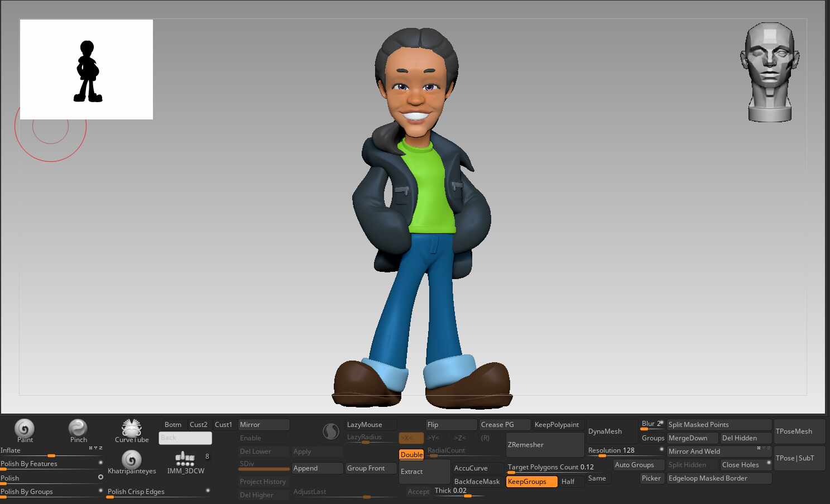Click the DynaMesh button
830x504 pixels.
[x=612, y=431]
